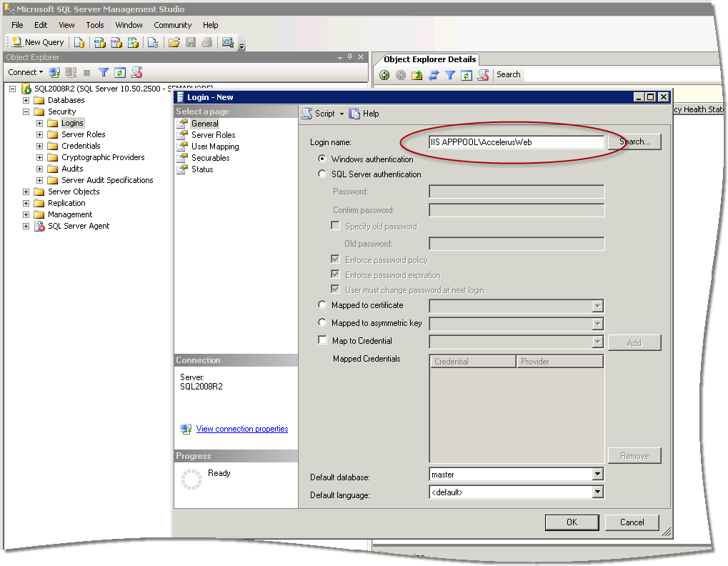728x566 pixels.
Task: Select the User Mapping page in Login dialog
Action: click(x=215, y=147)
